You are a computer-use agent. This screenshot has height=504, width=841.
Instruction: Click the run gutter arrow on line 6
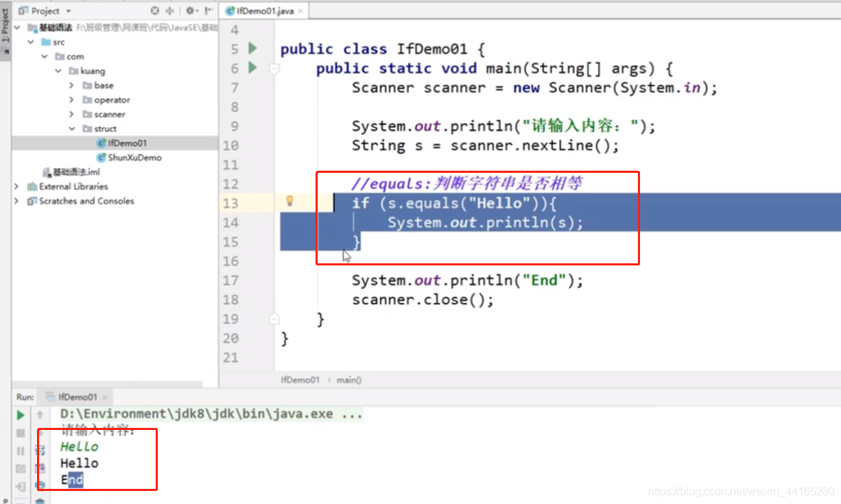pyautogui.click(x=252, y=67)
